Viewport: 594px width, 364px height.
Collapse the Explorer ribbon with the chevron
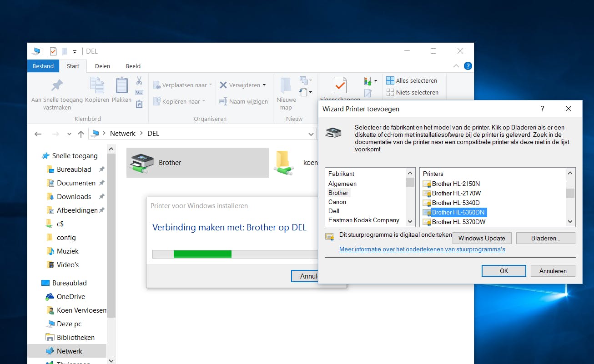coord(456,66)
